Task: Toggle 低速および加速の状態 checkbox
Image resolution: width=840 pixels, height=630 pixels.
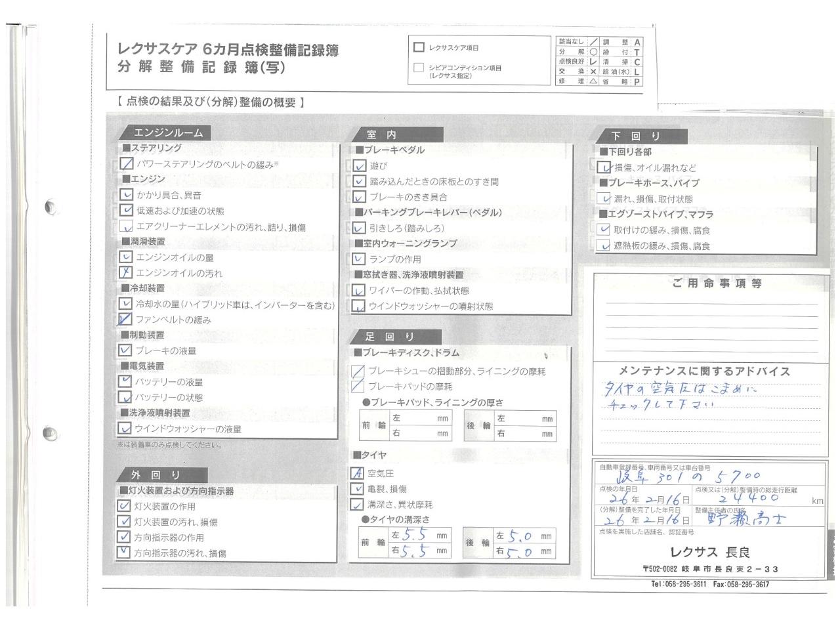Action: pos(126,211)
